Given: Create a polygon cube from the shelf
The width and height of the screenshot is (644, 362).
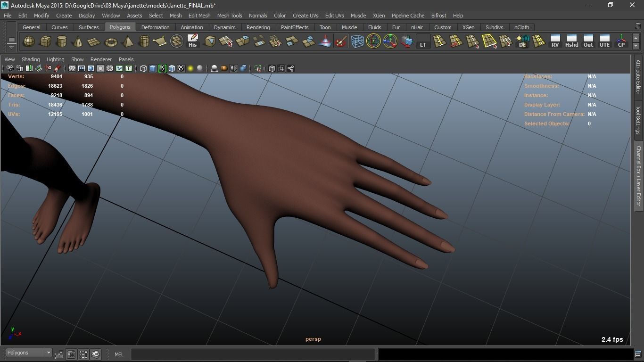Looking at the screenshot, I should 45,41.
